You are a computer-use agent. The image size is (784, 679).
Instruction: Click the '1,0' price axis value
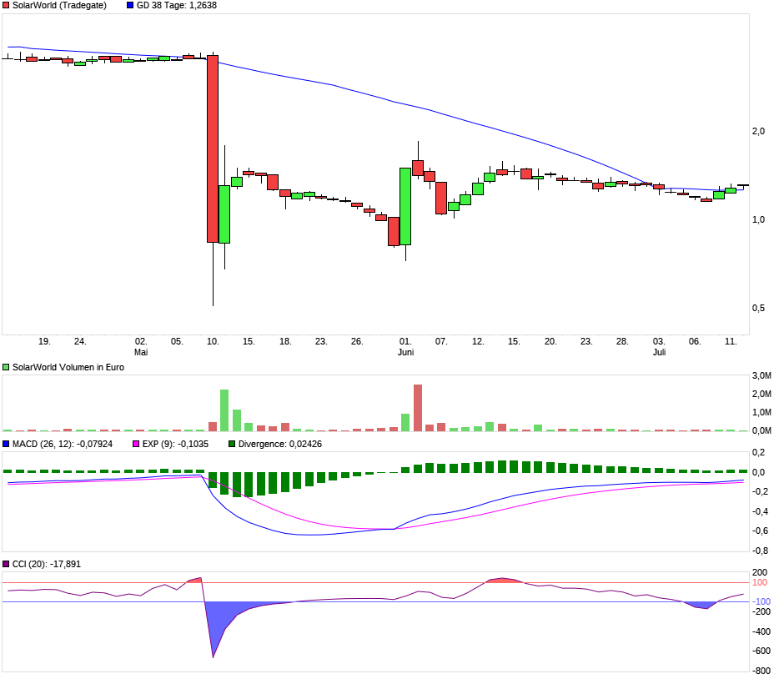(758, 219)
